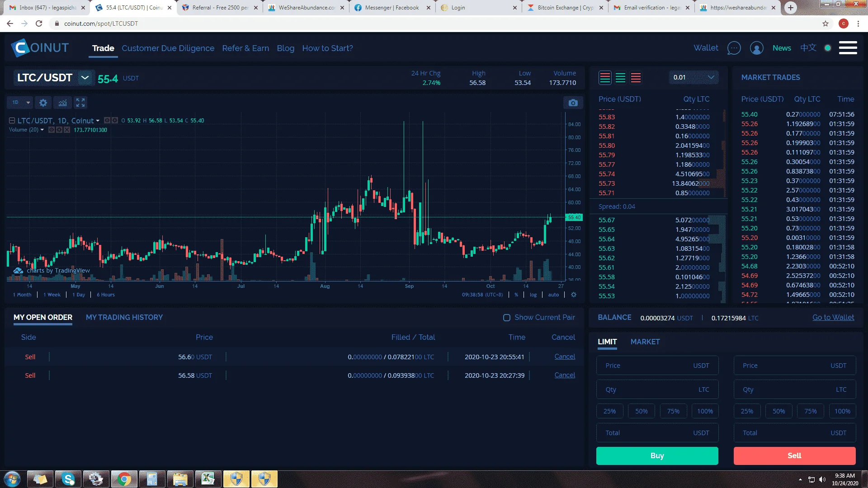Toggle auto scale on chart

[x=553, y=295]
